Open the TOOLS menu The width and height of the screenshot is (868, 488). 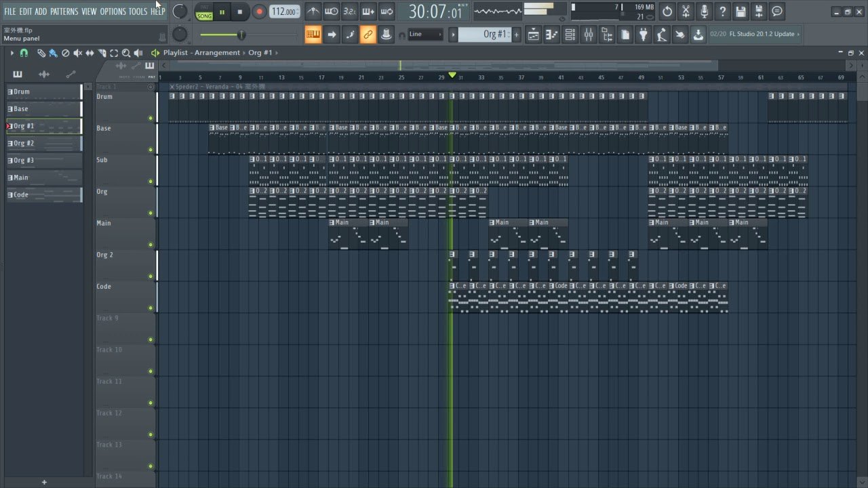138,12
